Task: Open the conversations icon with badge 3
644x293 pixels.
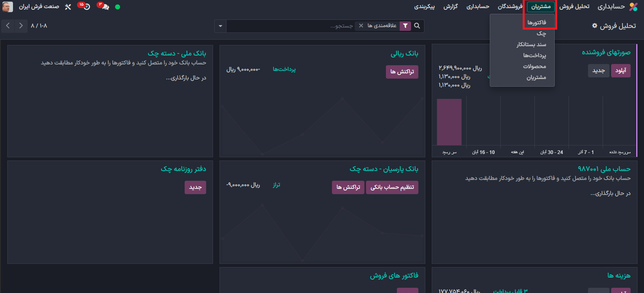Action: click(104, 7)
